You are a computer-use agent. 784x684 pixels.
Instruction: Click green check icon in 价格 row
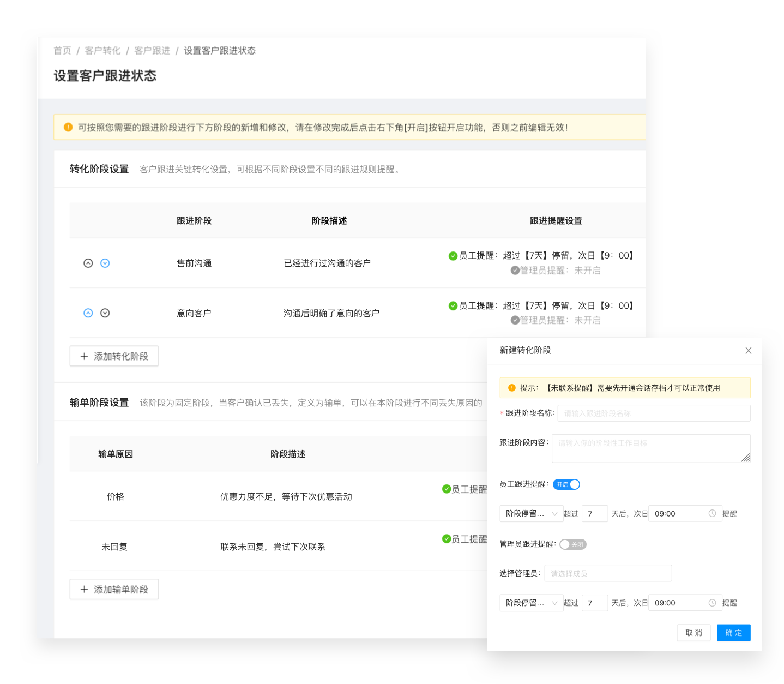coord(447,489)
